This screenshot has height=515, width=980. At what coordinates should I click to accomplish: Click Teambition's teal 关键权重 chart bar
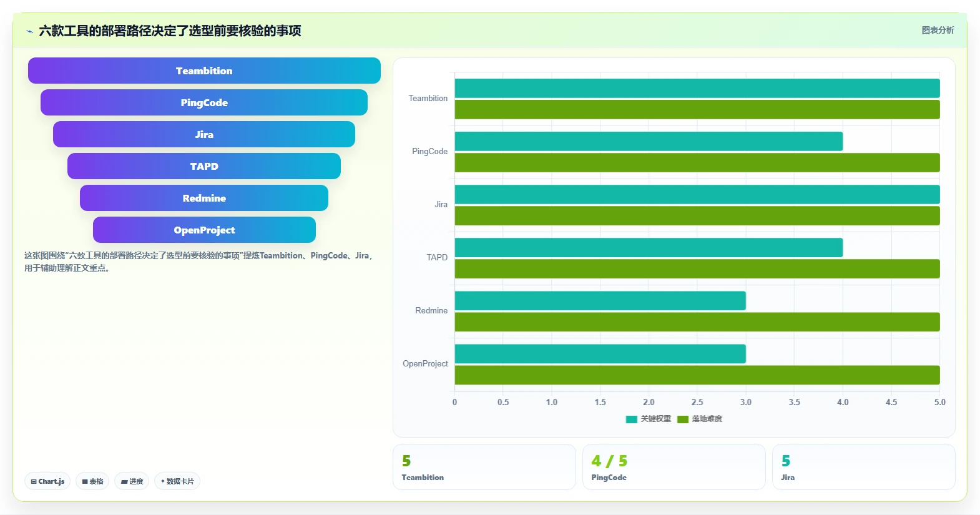coord(697,88)
